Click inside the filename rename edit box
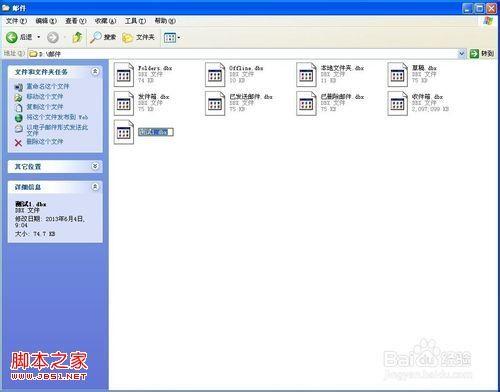Screen dimensions: 500x392 [156, 132]
